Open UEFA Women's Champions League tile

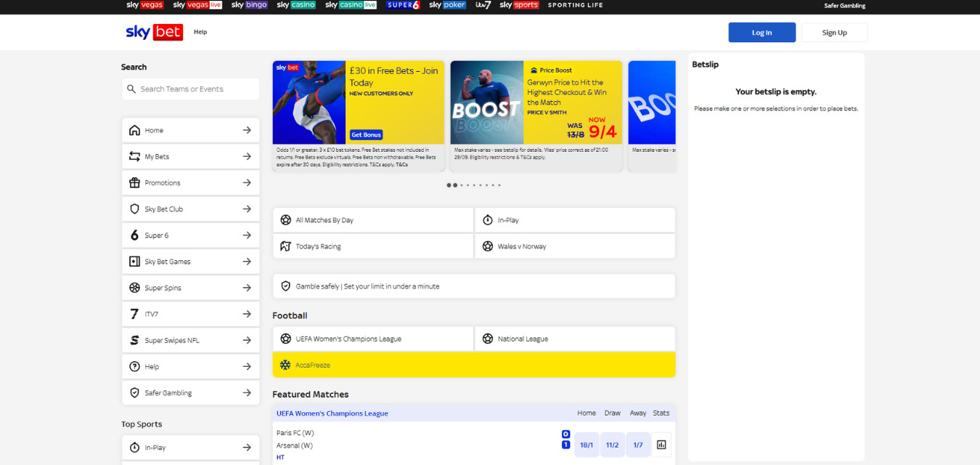[373, 339]
